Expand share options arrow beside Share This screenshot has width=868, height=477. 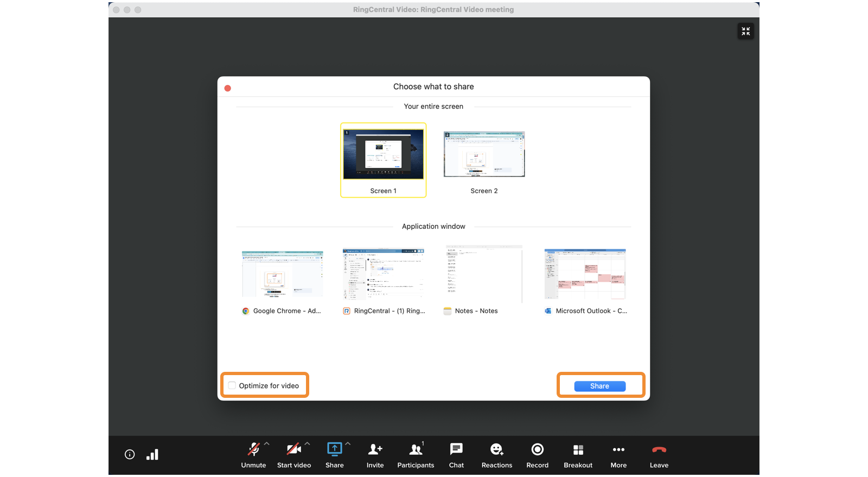coord(348,443)
